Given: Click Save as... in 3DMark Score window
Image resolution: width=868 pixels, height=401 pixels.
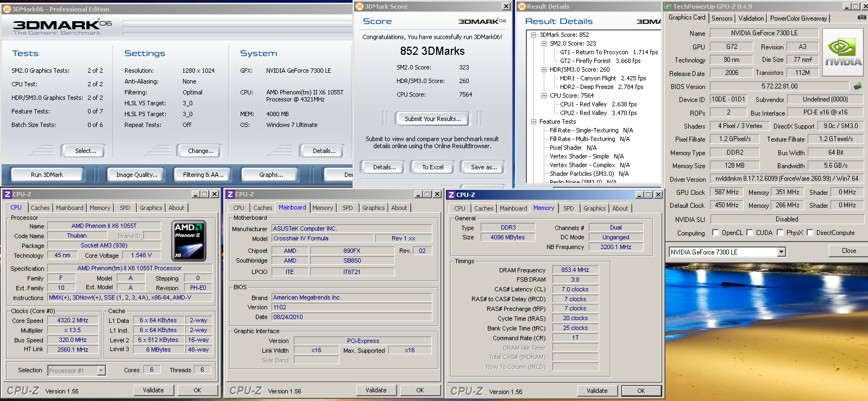Looking at the screenshot, I should point(483,167).
